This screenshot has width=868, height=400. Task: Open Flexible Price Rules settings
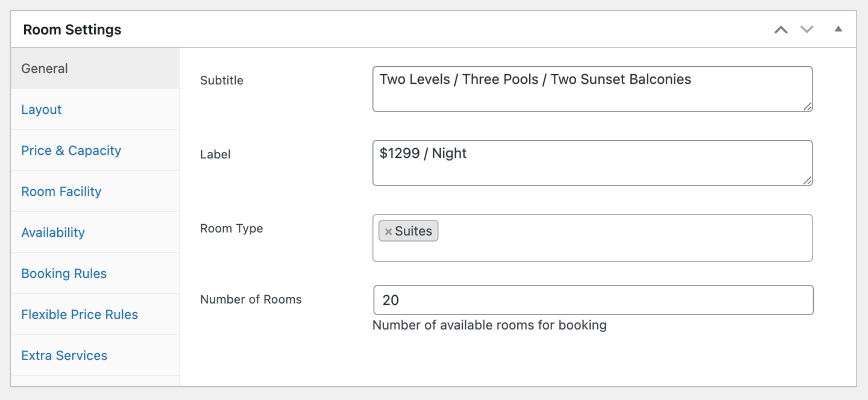pos(79,314)
